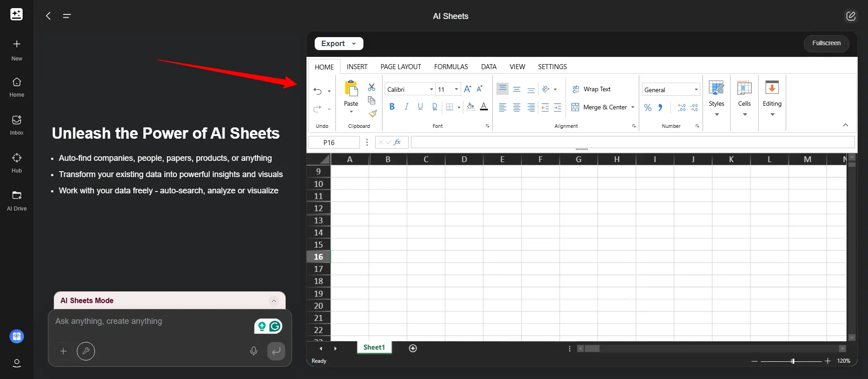Open the Font dialog launcher
Viewport: 868px width, 379px height.
(487, 126)
